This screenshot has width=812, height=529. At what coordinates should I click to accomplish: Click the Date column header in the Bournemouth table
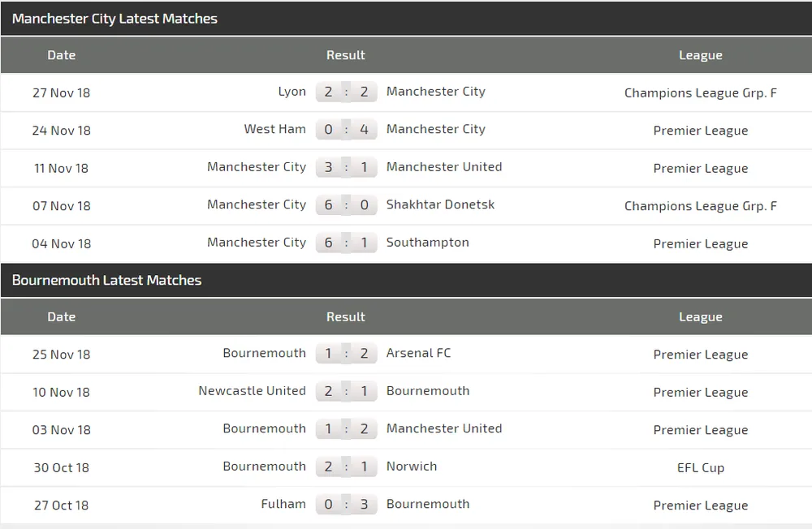62,316
